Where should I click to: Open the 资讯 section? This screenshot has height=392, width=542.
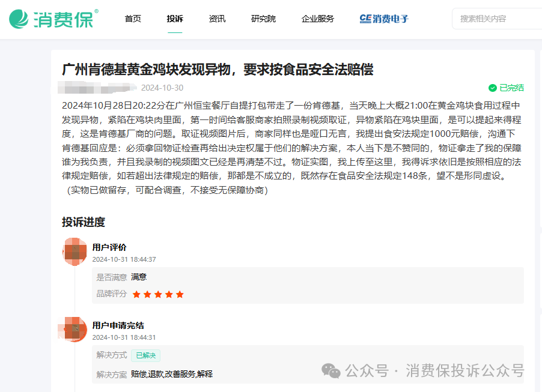pos(217,19)
